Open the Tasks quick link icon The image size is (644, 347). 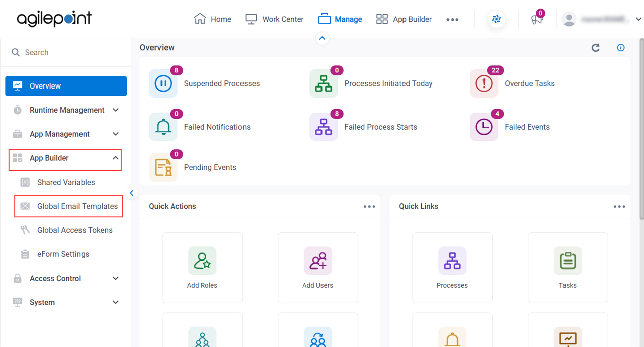coord(568,261)
